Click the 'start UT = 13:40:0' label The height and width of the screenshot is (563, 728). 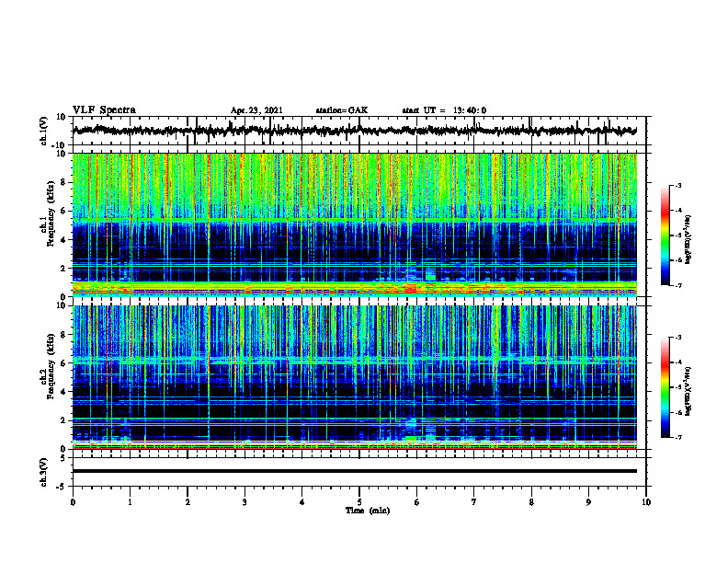tap(444, 110)
